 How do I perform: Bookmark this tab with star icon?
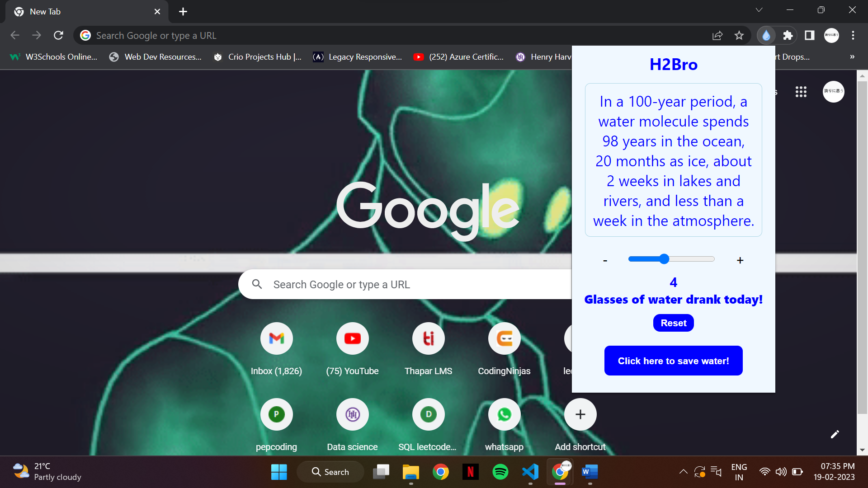[739, 35]
